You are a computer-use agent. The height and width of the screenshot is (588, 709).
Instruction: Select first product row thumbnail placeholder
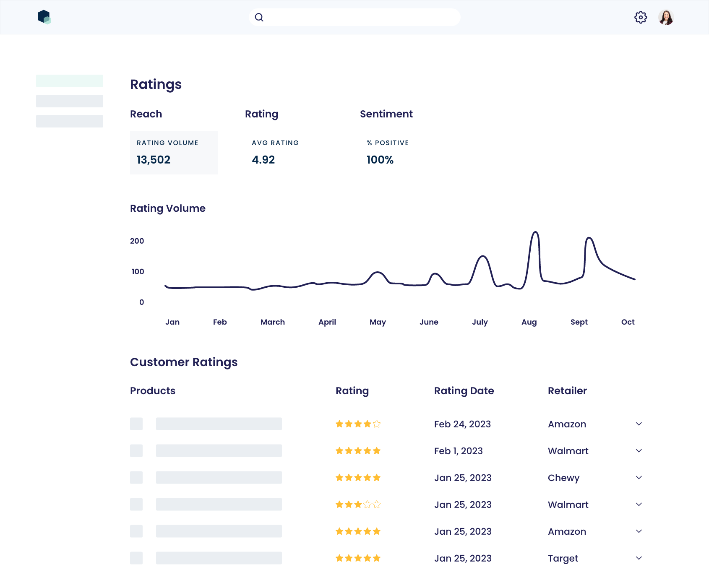[x=136, y=424]
